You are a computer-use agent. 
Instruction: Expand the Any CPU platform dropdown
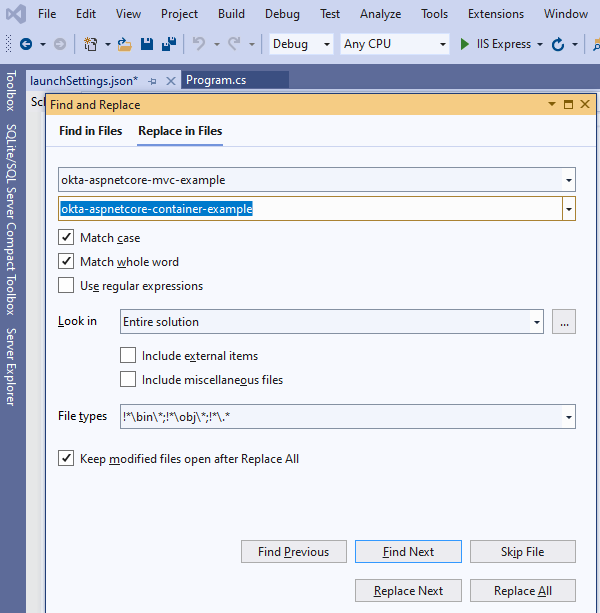(x=443, y=45)
